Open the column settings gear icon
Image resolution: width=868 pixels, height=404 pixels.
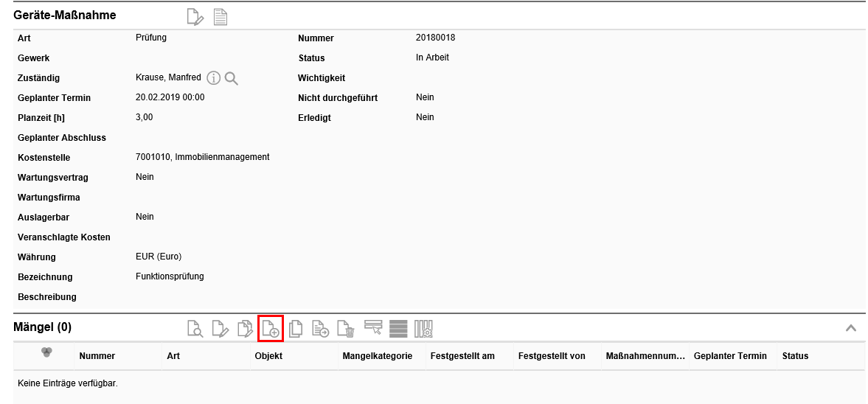423,329
